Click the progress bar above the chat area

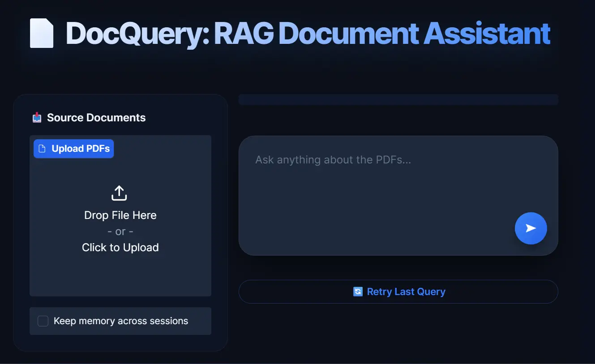pyautogui.click(x=398, y=99)
